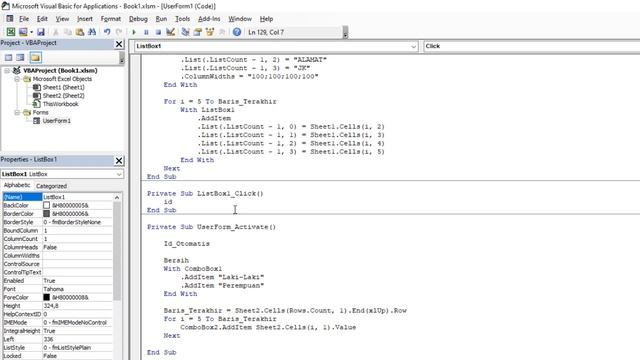This screenshot has height=360, width=640.
Task: Click the ListStyle property value
Action: coord(77,347)
